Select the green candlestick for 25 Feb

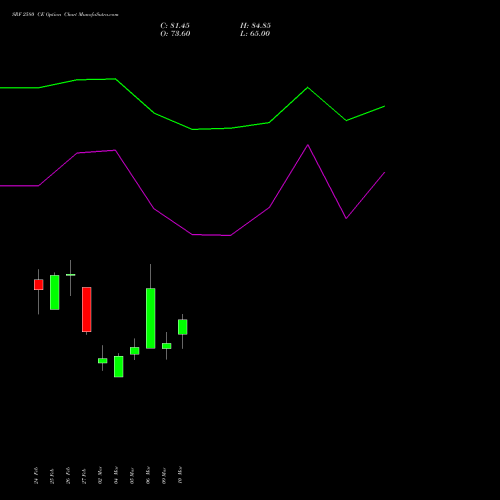[55, 292]
